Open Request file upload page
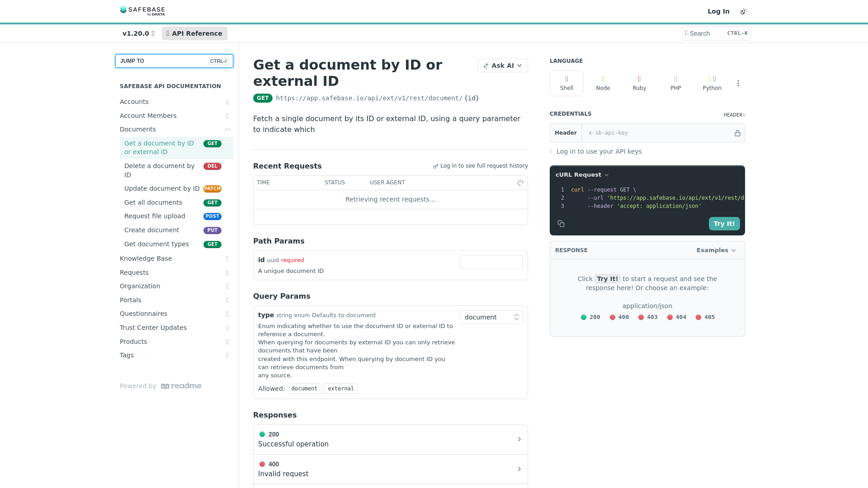This screenshot has height=488, width=868. (x=176, y=216)
